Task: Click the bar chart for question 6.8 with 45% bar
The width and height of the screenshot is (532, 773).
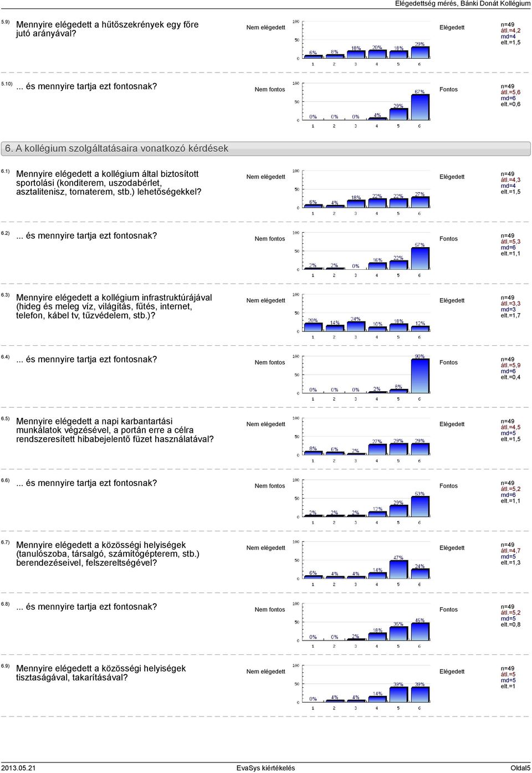Action: tap(362, 626)
